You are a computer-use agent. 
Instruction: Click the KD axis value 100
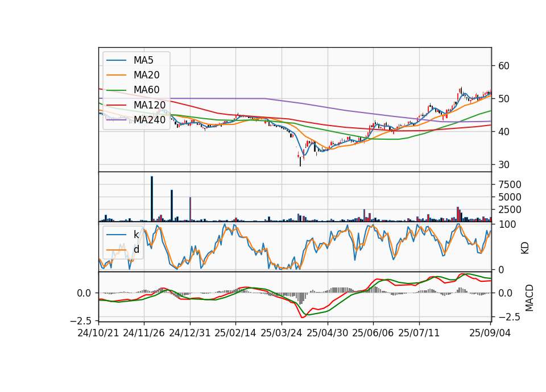pyautogui.click(x=507, y=224)
